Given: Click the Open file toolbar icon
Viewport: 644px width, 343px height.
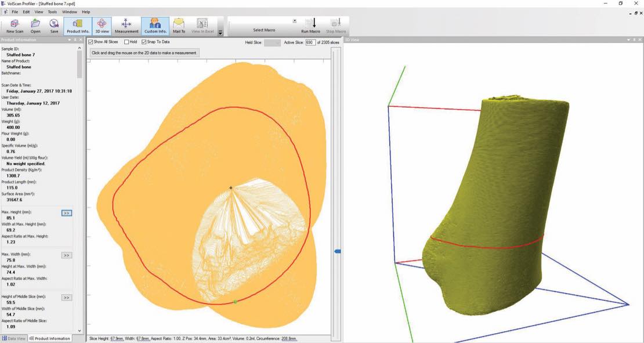Looking at the screenshot, I should [x=35, y=26].
